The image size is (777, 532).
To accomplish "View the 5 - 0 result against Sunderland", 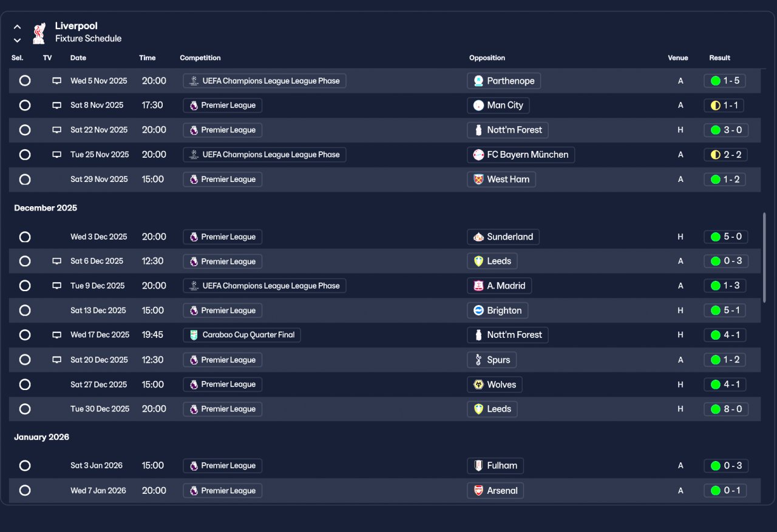I will (726, 237).
